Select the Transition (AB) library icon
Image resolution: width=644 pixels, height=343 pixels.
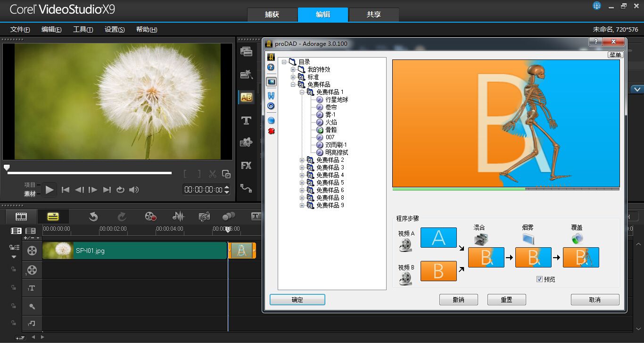pos(246,98)
